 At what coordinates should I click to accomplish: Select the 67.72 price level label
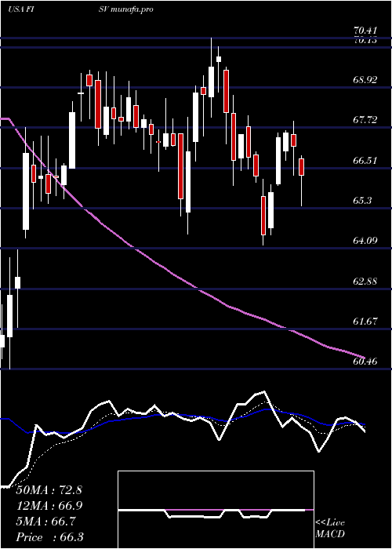[x=365, y=120]
